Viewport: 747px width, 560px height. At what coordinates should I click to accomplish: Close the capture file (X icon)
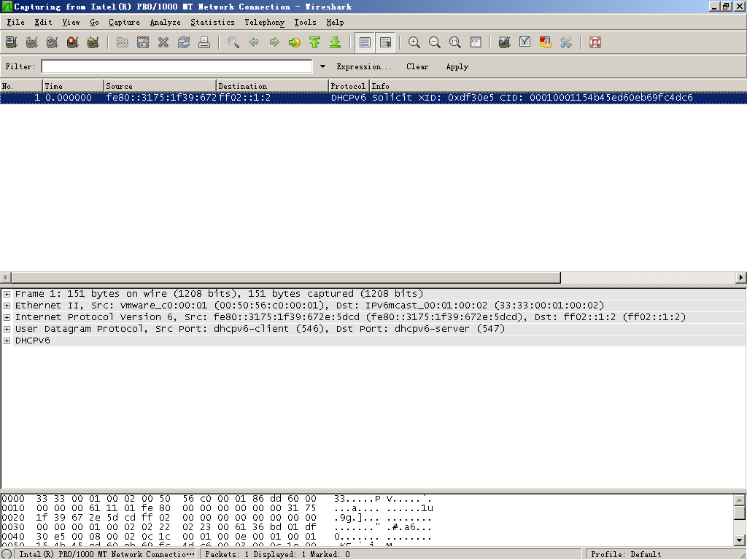(163, 42)
